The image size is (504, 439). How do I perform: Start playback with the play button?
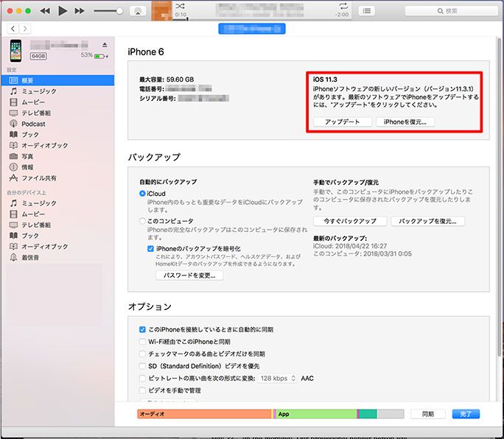[x=63, y=11]
